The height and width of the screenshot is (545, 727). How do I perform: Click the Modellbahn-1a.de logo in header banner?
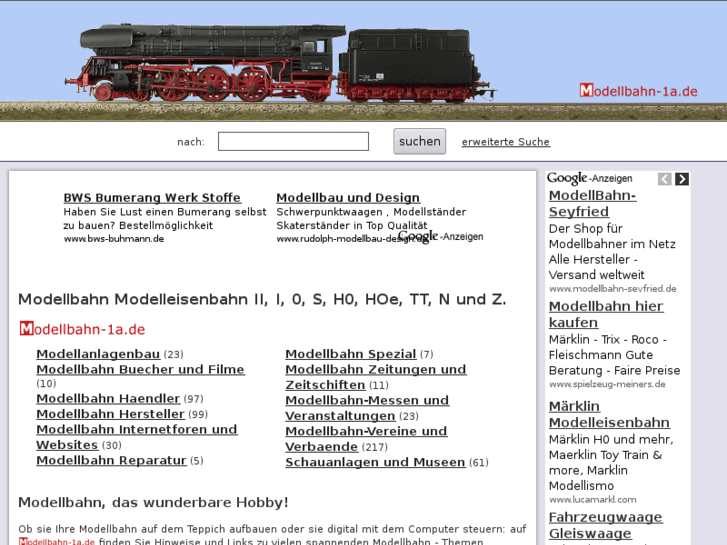point(638,91)
